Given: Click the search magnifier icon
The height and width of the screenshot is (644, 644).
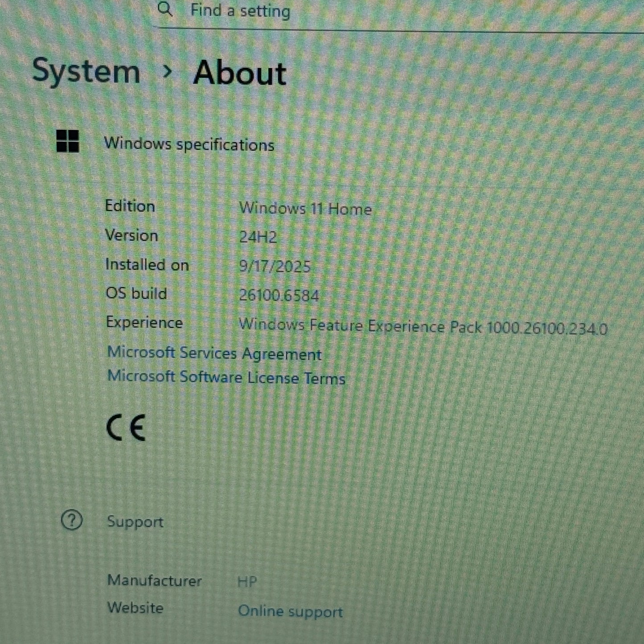Looking at the screenshot, I should coord(165,9).
